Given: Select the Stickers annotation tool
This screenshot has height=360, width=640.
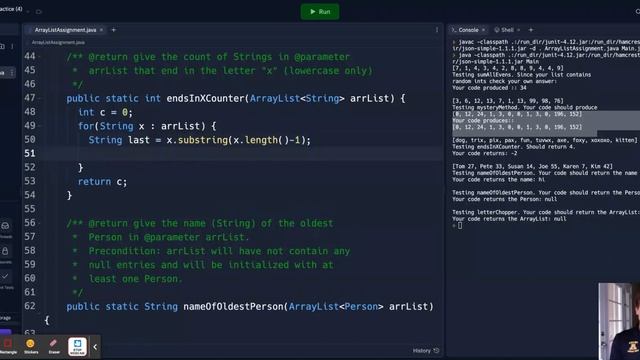Looking at the screenshot, I should coord(31,346).
